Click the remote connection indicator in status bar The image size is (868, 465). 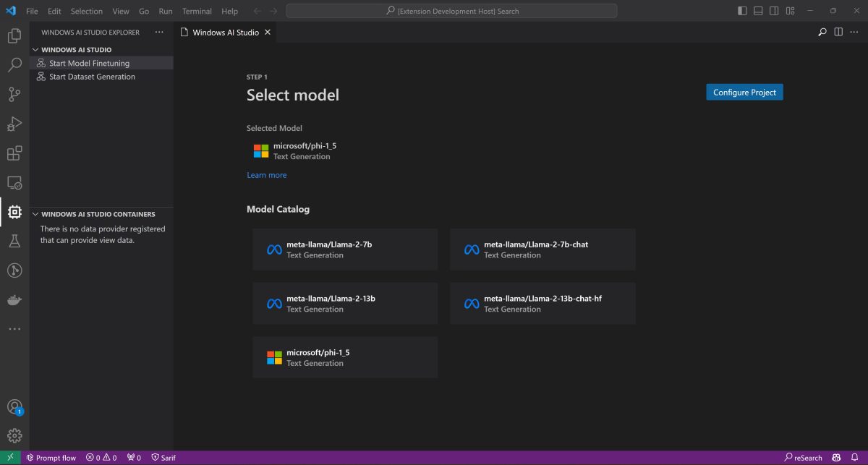pyautogui.click(x=9, y=457)
